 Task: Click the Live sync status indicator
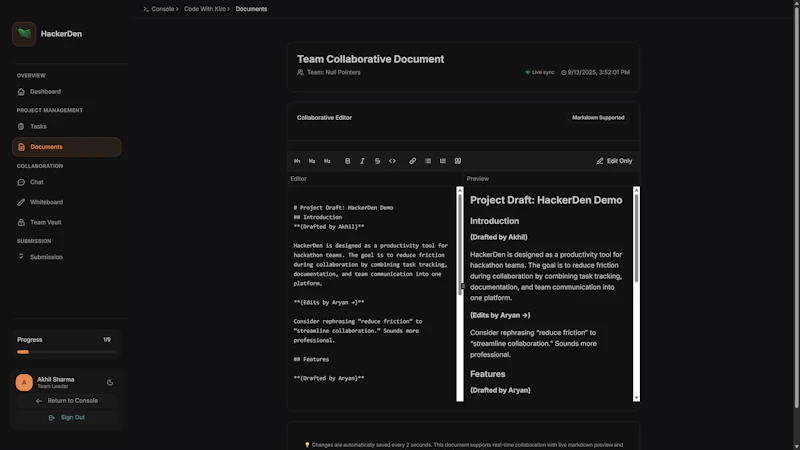[x=540, y=72]
